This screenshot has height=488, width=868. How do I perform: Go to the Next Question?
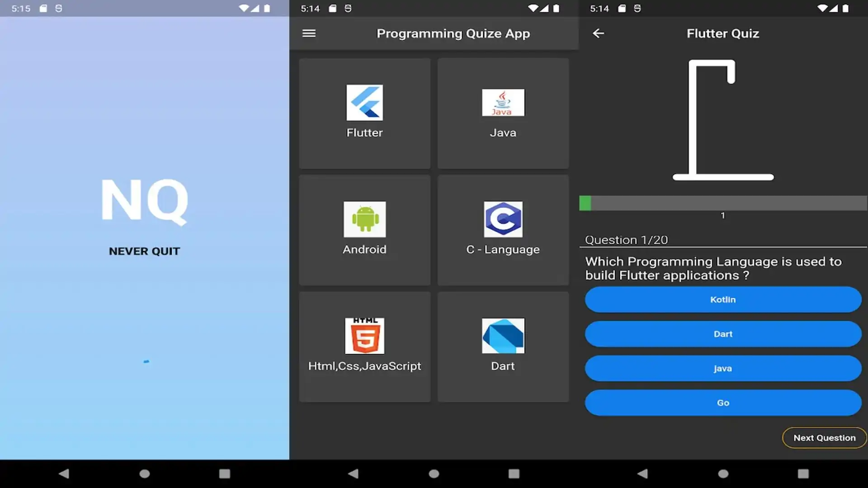(x=825, y=438)
